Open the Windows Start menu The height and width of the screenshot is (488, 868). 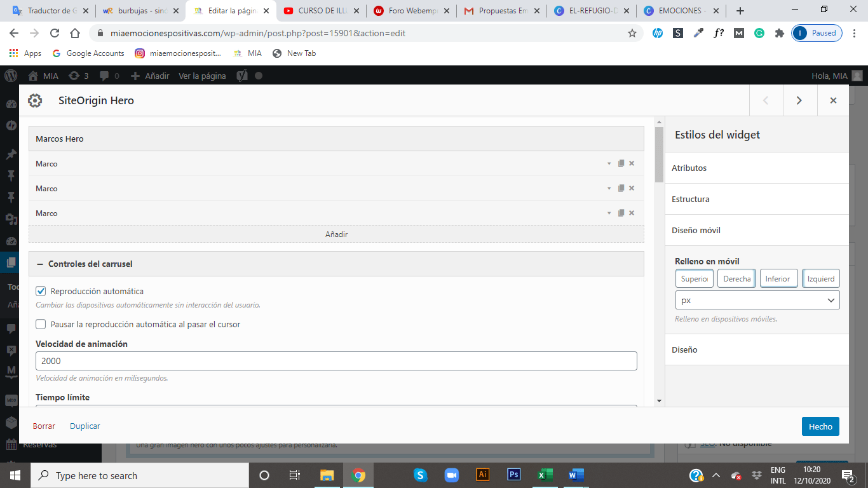click(15, 475)
